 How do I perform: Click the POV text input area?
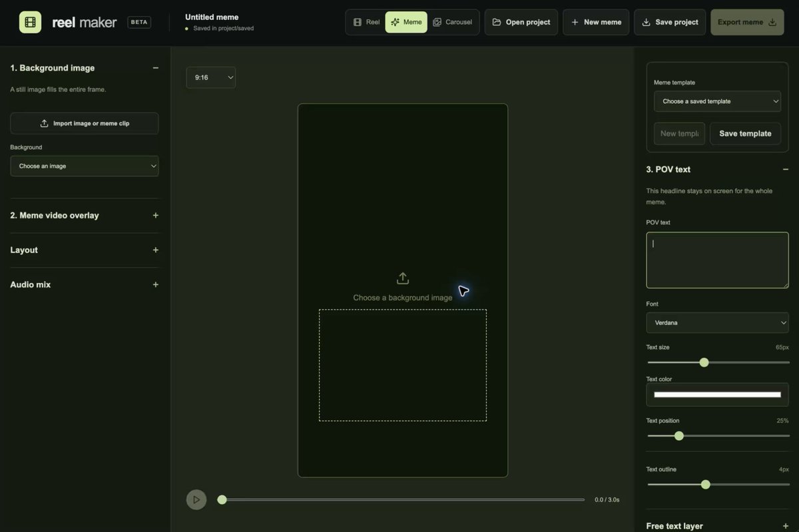click(x=717, y=260)
